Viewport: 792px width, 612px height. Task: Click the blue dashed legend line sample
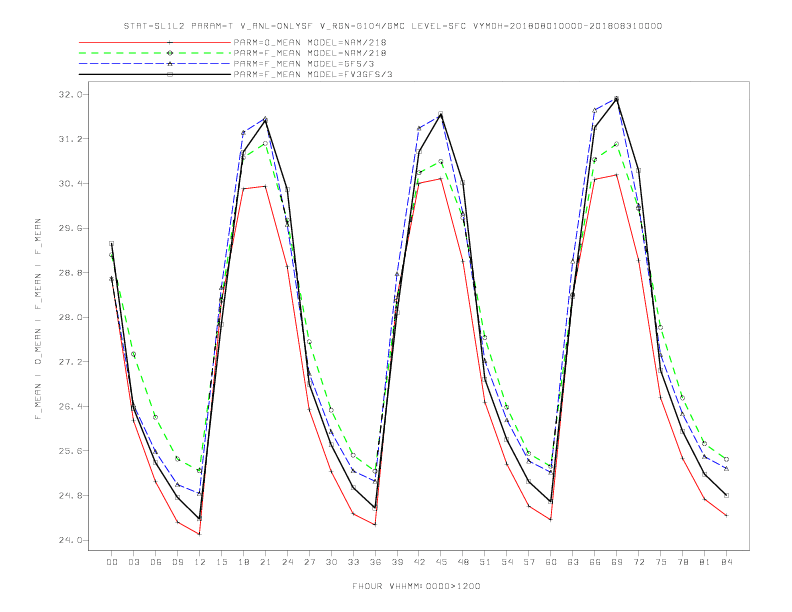tap(155, 64)
